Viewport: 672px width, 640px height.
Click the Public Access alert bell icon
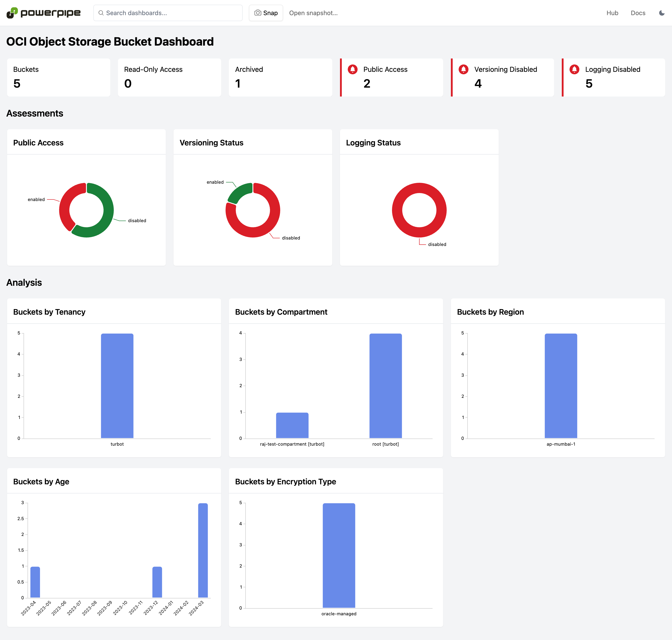(352, 69)
